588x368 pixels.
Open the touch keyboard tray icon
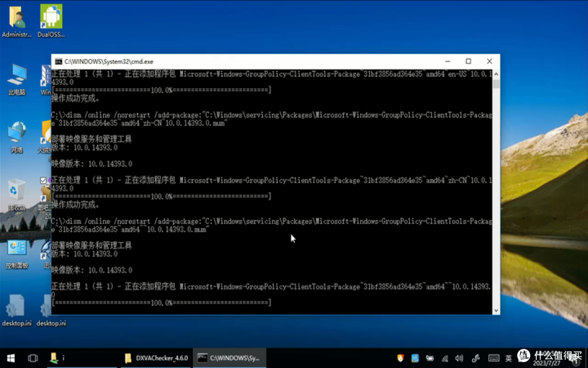click(x=493, y=358)
